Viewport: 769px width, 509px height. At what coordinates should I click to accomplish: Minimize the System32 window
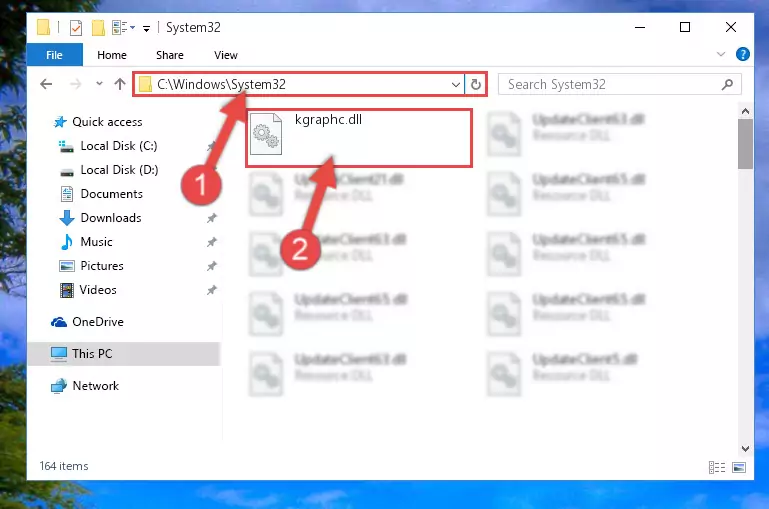tap(640, 27)
